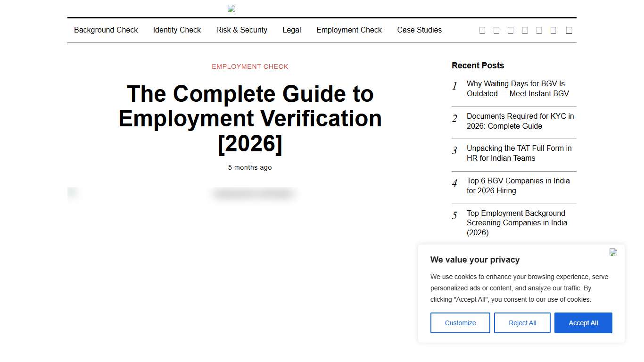
Task: Click the third social icon in the header
Action: 510,30
